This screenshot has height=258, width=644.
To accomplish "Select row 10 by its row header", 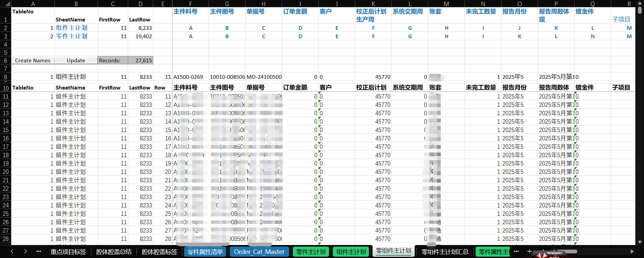I will click(6, 88).
